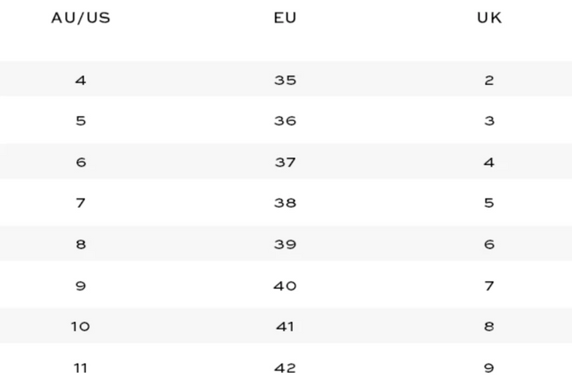This screenshot has height=392, width=572.
Task: Click UK size 3 cell
Action: pos(489,121)
